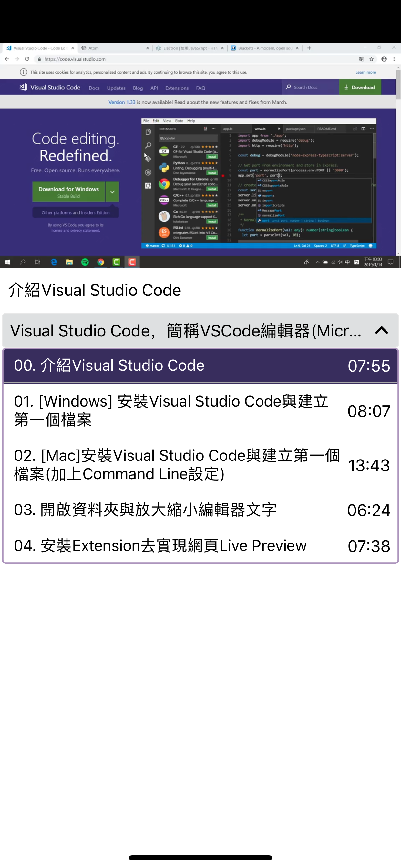The height and width of the screenshot is (868, 401).
Task: Click Other platforms and Insiders Edition
Action: click(76, 212)
